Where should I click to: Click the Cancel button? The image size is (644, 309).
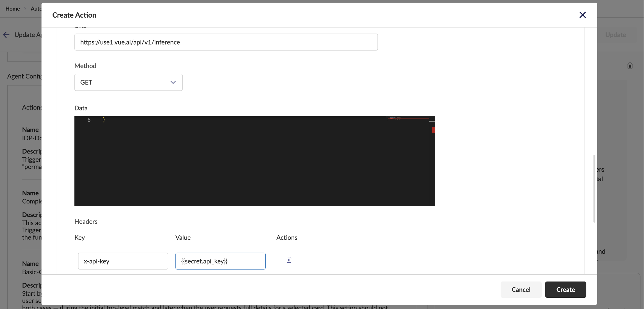coord(521,289)
